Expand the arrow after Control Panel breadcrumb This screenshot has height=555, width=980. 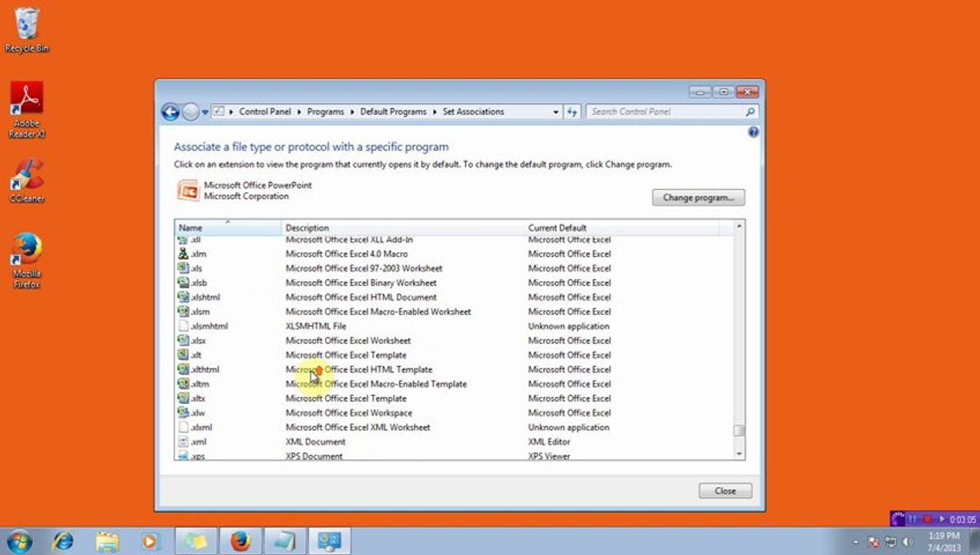point(299,112)
